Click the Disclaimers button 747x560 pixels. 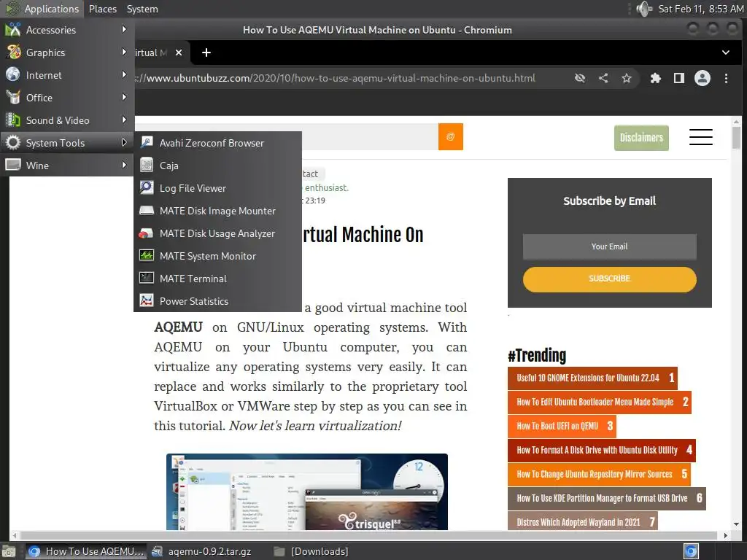(x=641, y=138)
